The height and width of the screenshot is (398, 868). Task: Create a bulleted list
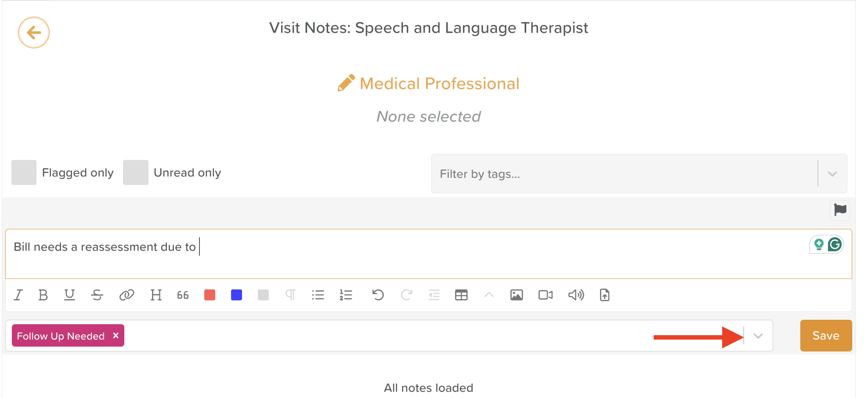point(318,295)
